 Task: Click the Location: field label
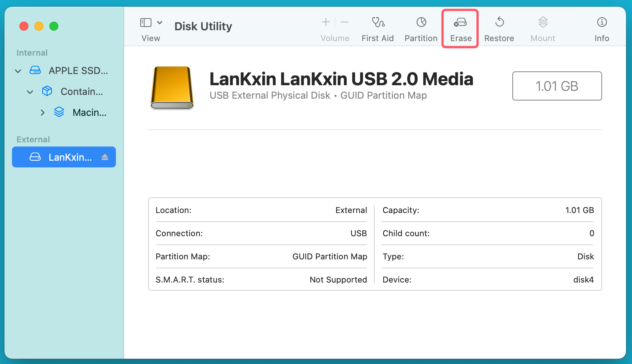click(174, 210)
